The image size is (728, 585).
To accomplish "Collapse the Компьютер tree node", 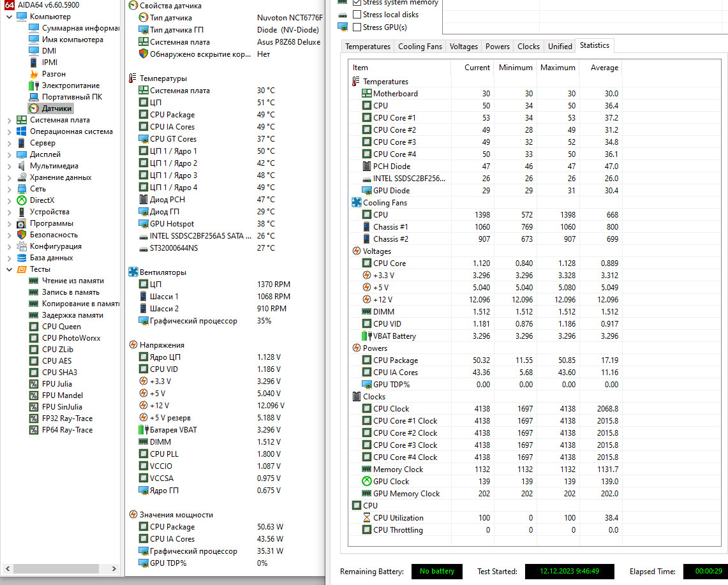I will (10, 17).
